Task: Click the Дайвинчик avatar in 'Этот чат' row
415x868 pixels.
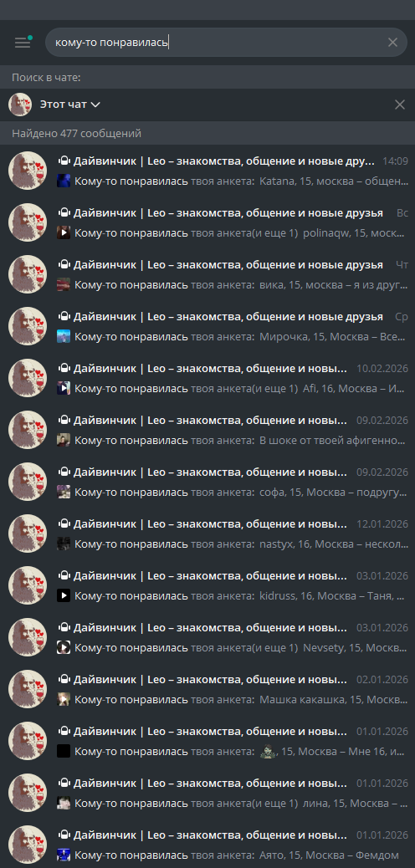Action: pyautogui.click(x=20, y=105)
